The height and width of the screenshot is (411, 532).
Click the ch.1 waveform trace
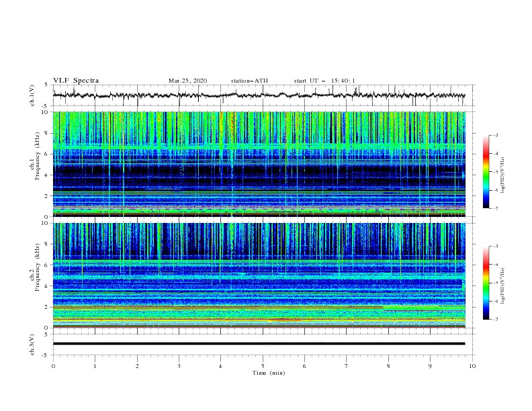259,95
